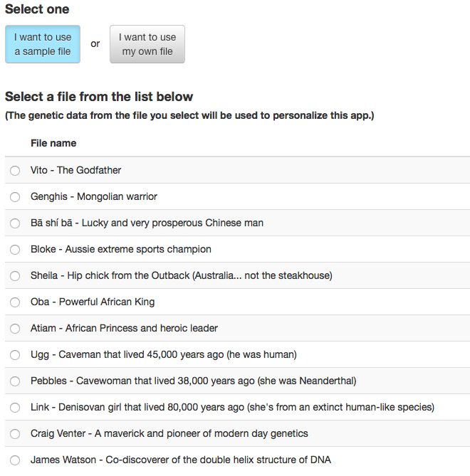Choose 'I want to use my own file'
470x476 pixels.
147,44
